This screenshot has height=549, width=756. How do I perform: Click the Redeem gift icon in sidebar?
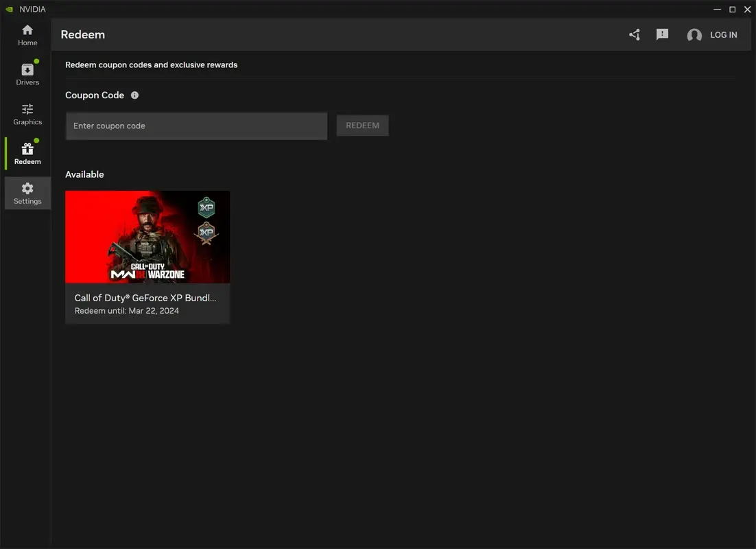(x=27, y=149)
